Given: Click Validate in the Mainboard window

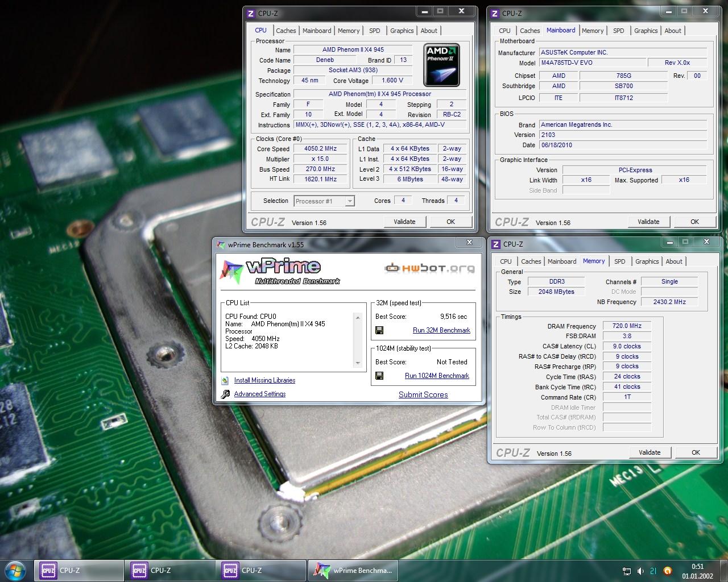Looking at the screenshot, I should coord(648,222).
